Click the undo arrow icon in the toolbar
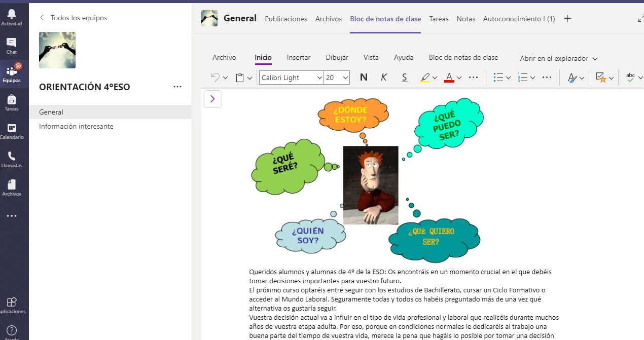This screenshot has width=644, height=340. coord(215,78)
